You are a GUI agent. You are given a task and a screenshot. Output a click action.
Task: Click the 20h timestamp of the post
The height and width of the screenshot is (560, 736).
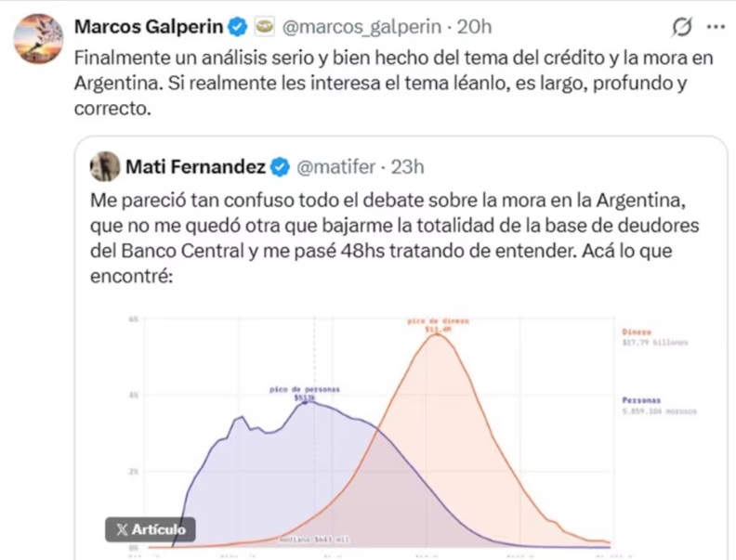click(x=474, y=27)
